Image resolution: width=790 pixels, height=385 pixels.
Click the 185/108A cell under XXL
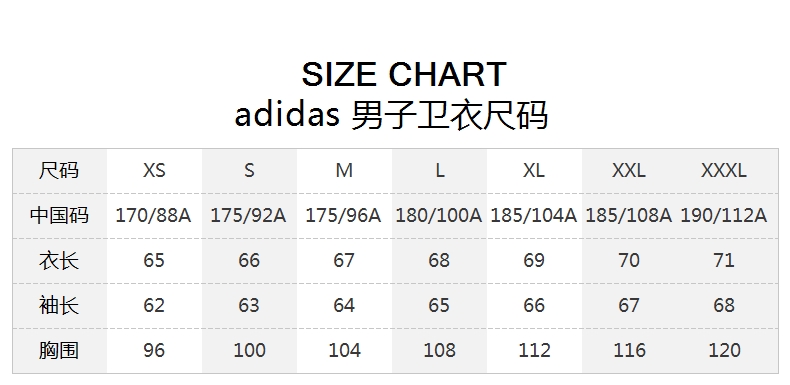[x=629, y=216]
